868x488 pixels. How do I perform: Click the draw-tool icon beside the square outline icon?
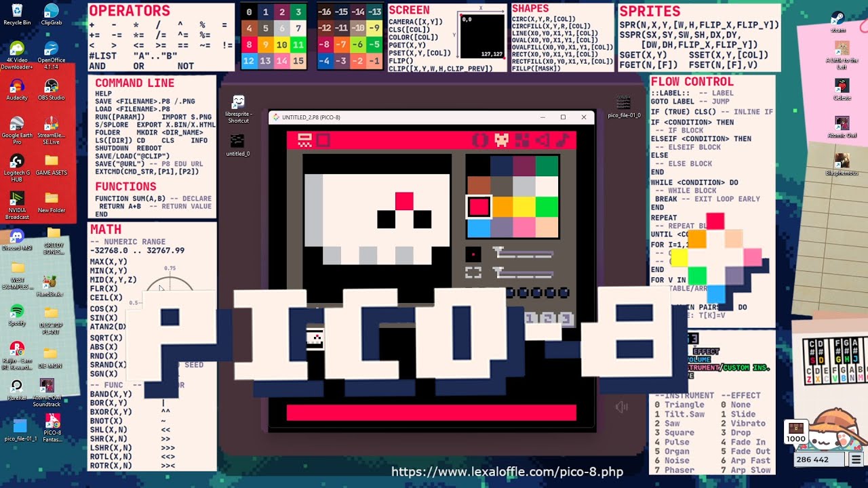(x=304, y=140)
